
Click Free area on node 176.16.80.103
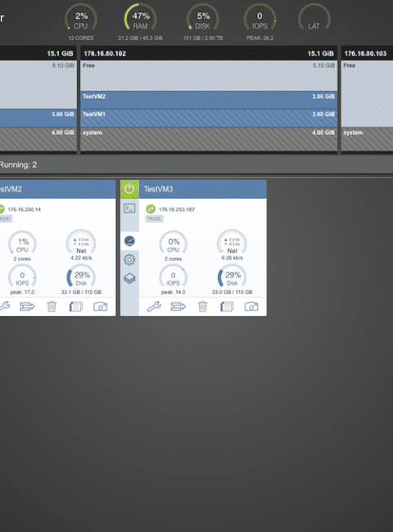(367, 93)
